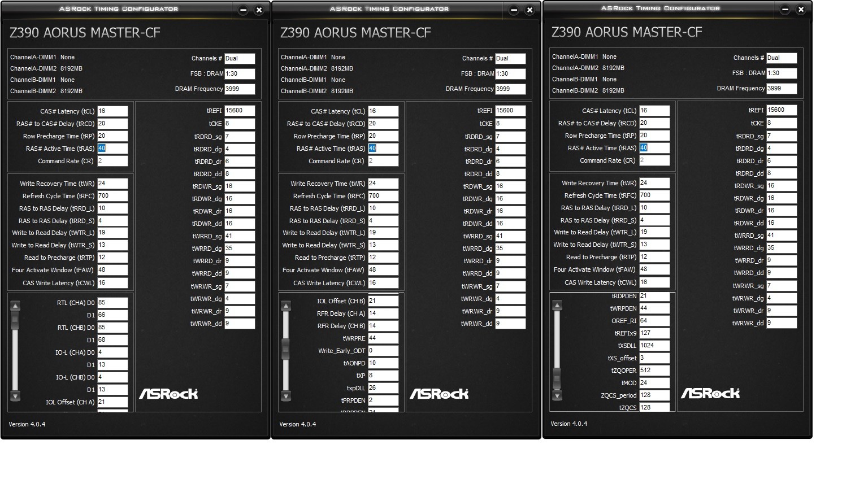Click tXP field in middle window
Image resolution: width=868 pixels, height=488 pixels.
(x=383, y=376)
